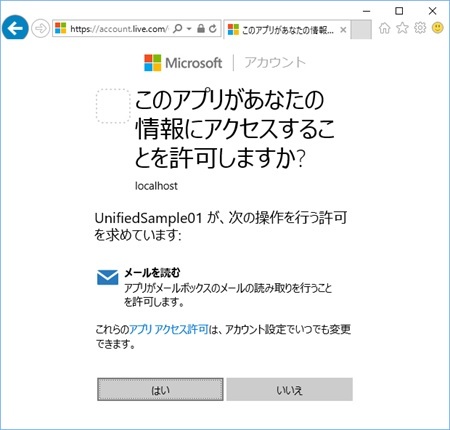Click the blue mail envelope icon
450x430 pixels.
click(x=108, y=277)
